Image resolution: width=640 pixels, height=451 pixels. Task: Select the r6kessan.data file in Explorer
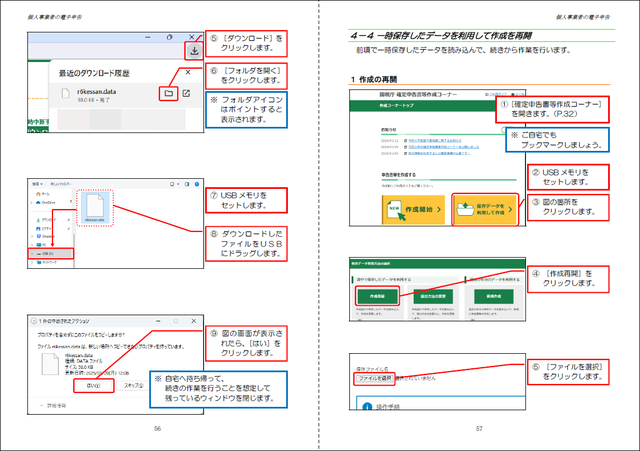pos(95,208)
